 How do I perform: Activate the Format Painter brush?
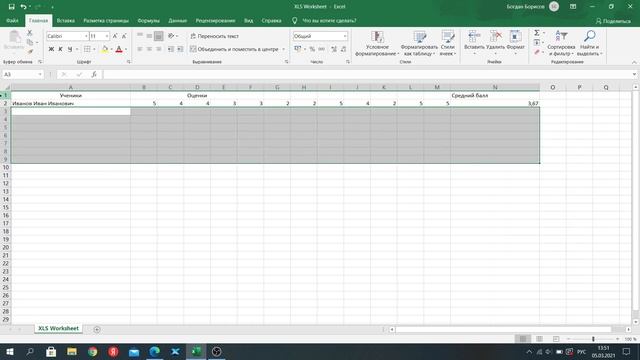click(30, 51)
